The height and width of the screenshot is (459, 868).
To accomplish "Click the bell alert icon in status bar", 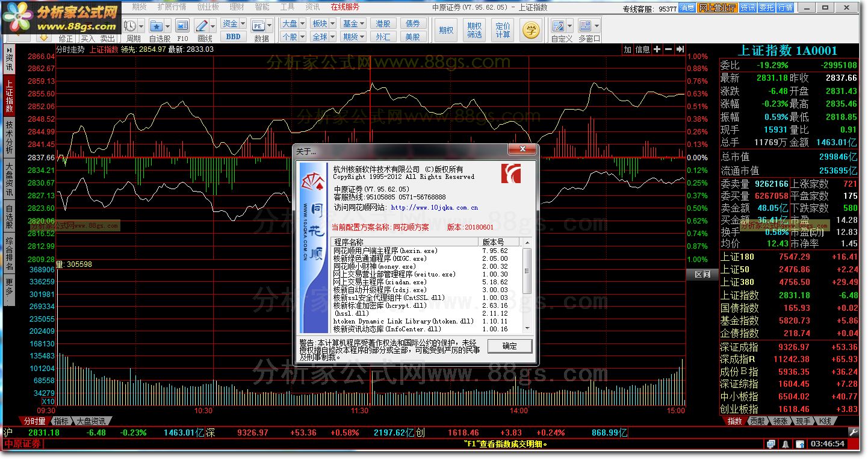I will [x=786, y=444].
